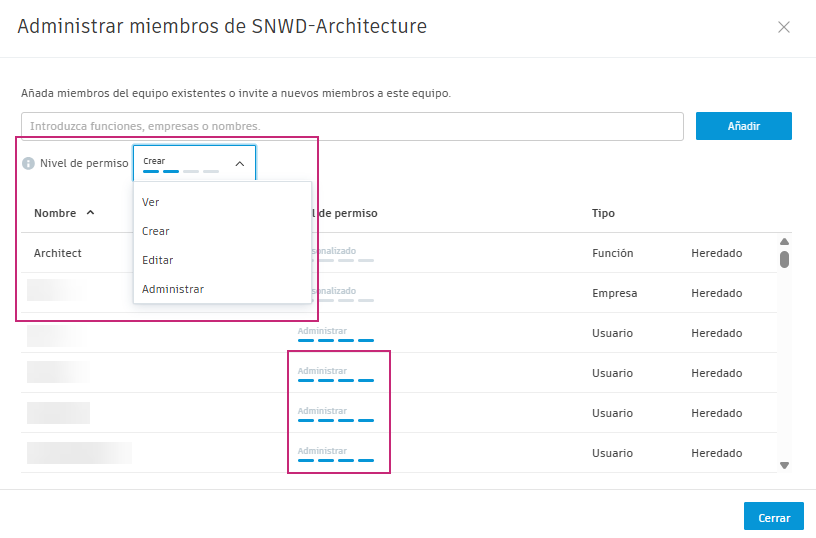Choose 'Administrar' permission level
This screenshot has width=816, height=538.
(x=173, y=289)
